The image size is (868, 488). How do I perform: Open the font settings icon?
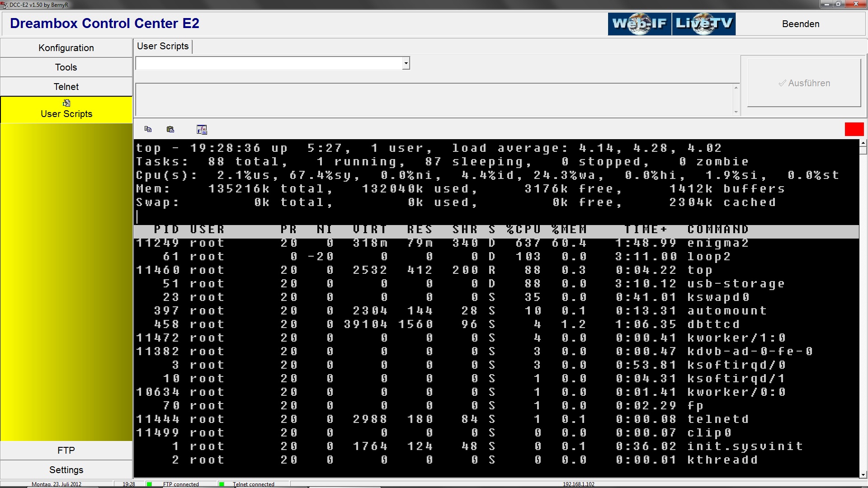(202, 130)
